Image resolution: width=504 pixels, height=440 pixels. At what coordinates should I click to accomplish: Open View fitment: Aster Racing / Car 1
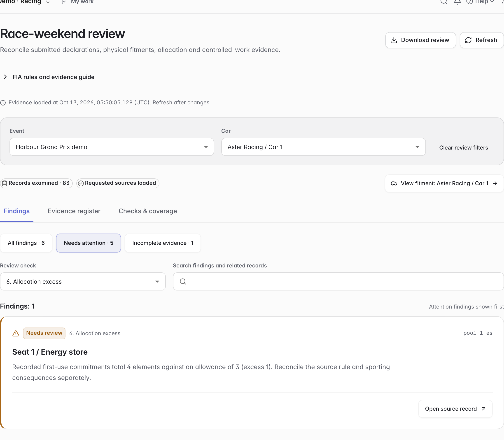click(x=444, y=183)
